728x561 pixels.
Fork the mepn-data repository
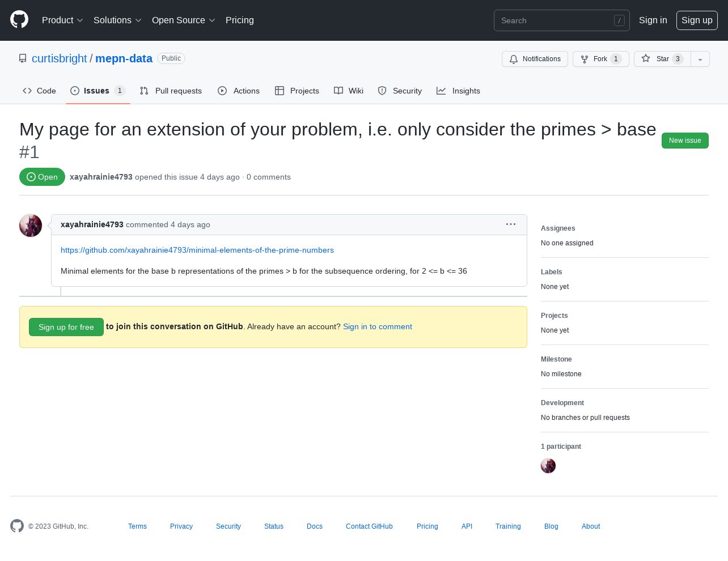coord(601,59)
